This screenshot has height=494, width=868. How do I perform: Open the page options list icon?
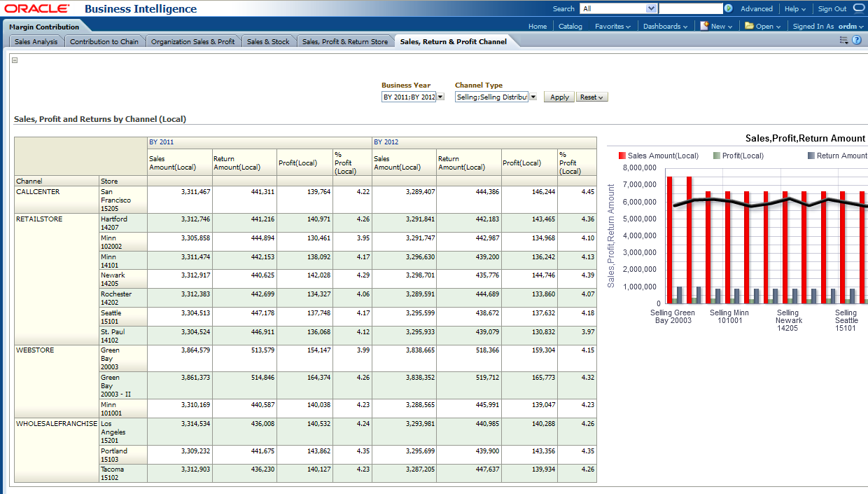(843, 41)
